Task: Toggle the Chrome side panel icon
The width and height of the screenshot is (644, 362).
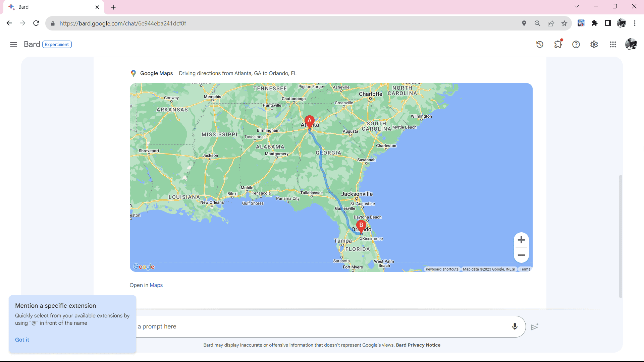Action: click(x=608, y=23)
